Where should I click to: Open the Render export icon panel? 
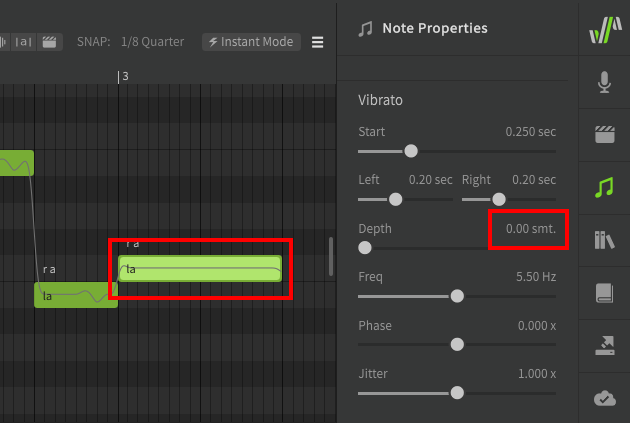(x=604, y=345)
